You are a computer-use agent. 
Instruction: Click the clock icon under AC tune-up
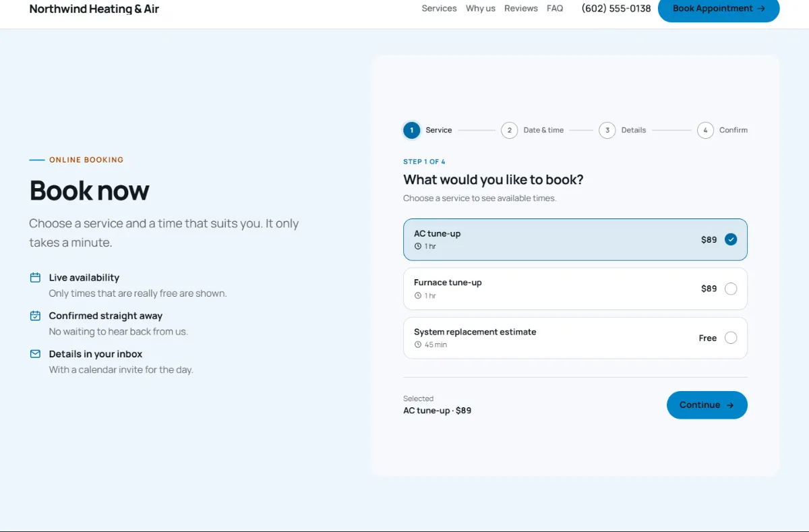pyautogui.click(x=418, y=247)
